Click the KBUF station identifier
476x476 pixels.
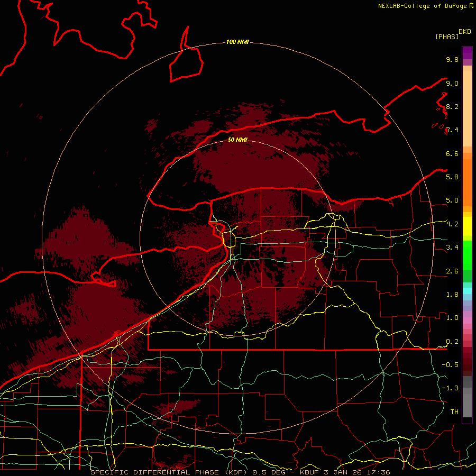(x=309, y=472)
